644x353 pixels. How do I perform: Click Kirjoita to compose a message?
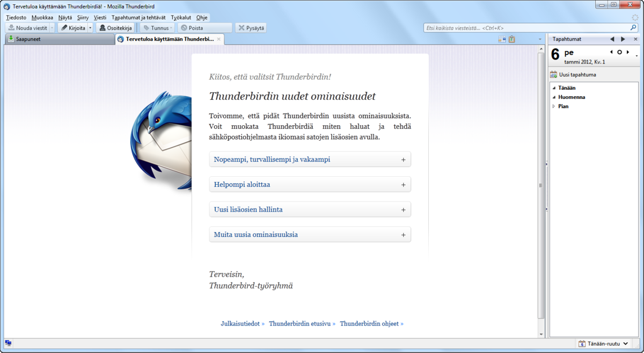click(x=72, y=28)
